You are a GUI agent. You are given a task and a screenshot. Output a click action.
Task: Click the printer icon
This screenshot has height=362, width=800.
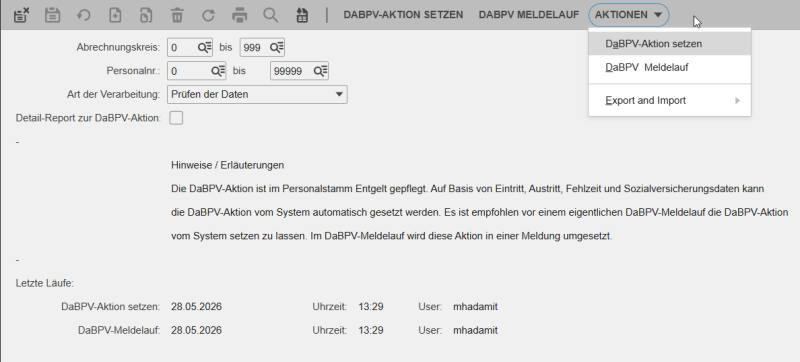(239, 15)
